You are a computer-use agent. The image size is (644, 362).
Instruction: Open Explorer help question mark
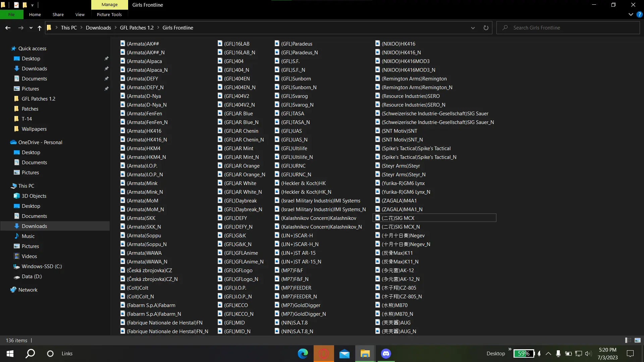[639, 14]
